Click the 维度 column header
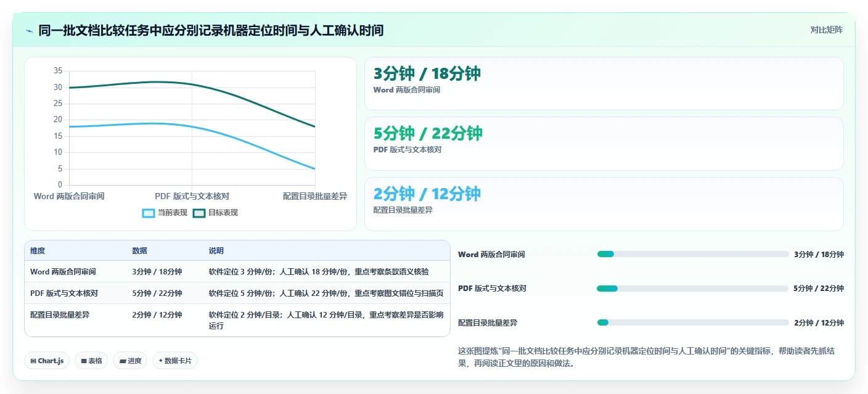The width and height of the screenshot is (868, 394). coord(38,251)
